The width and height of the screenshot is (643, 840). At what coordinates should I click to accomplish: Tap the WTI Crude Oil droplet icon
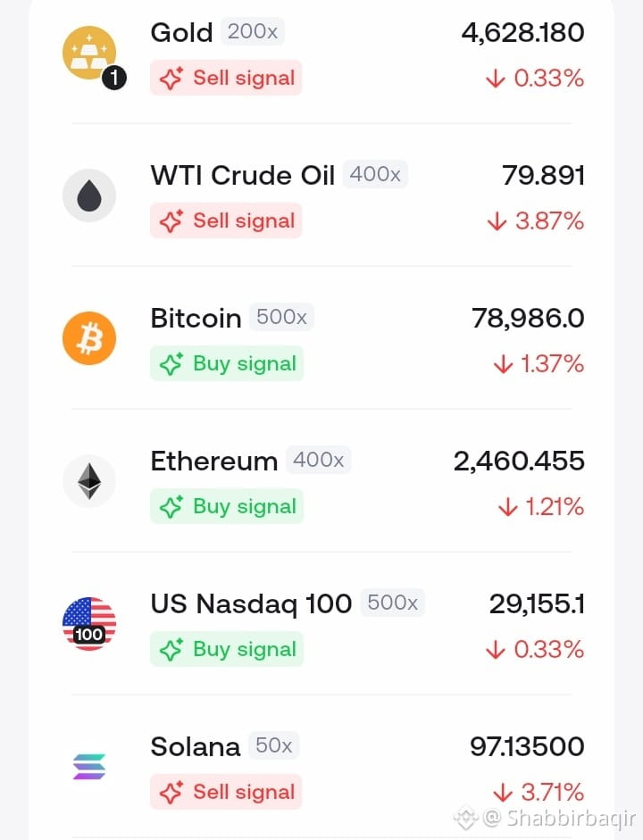[x=89, y=195]
